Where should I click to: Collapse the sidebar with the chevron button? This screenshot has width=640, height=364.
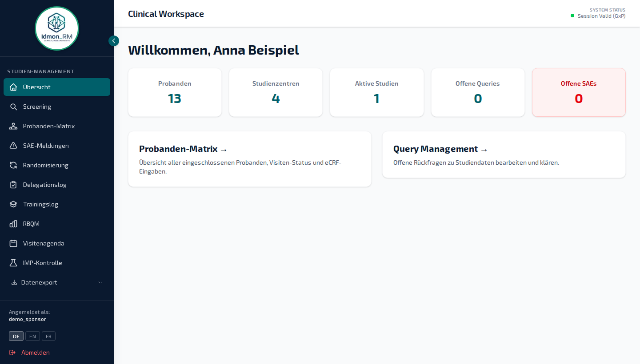click(114, 41)
